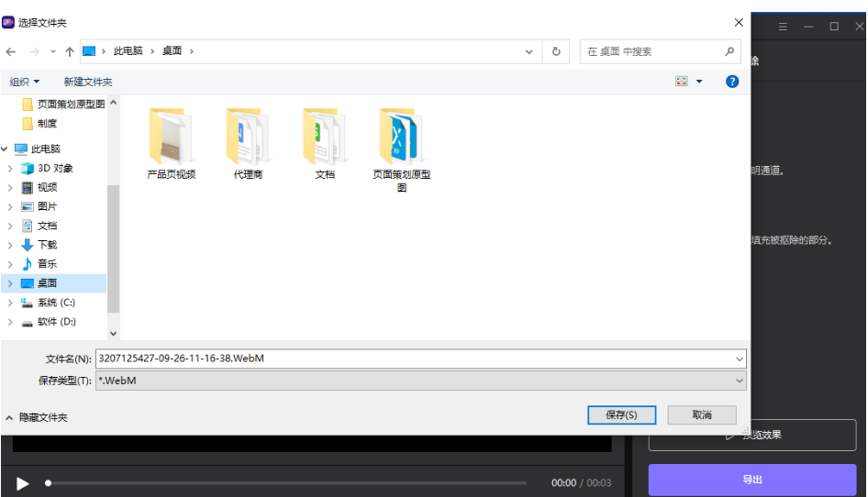Collapse folders via 隐藏文件夹
The width and height of the screenshot is (868, 497).
pyautogui.click(x=37, y=417)
